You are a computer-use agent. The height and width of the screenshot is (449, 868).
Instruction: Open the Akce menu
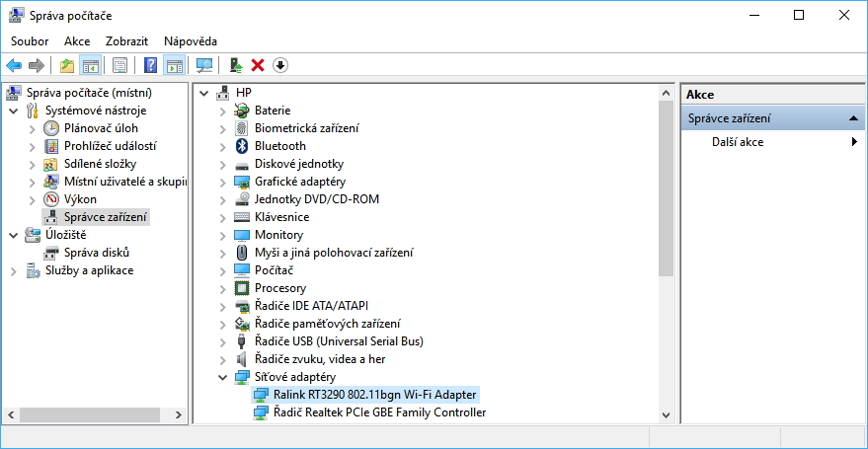pyautogui.click(x=77, y=40)
